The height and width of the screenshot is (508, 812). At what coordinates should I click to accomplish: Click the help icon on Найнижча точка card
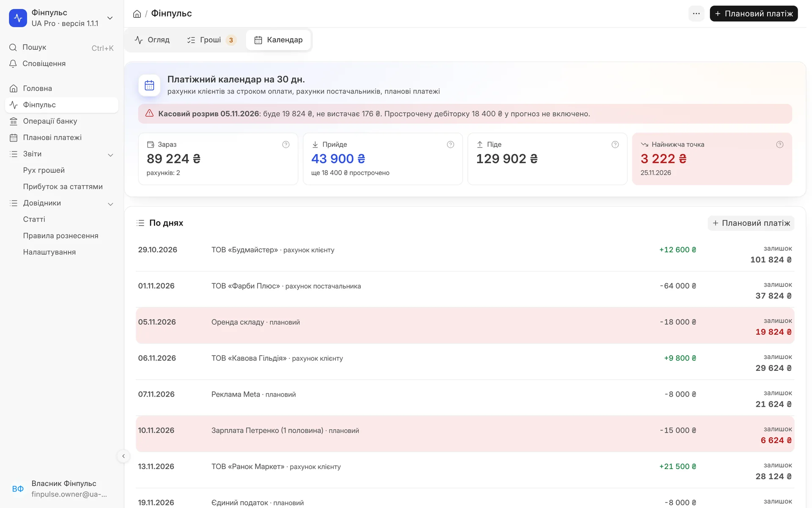pos(780,144)
